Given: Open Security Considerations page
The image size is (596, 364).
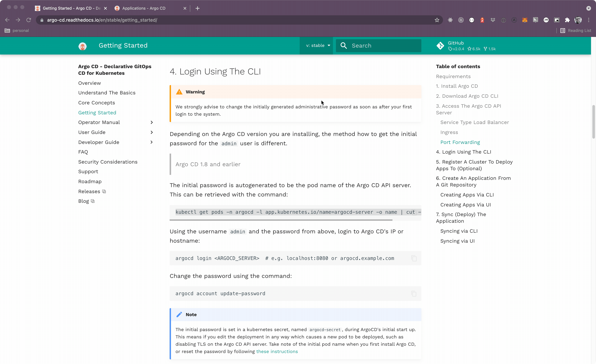Looking at the screenshot, I should [108, 162].
